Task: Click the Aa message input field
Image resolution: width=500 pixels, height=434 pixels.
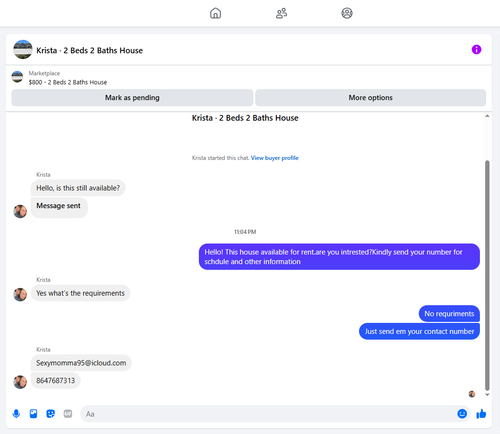Action: point(268,414)
